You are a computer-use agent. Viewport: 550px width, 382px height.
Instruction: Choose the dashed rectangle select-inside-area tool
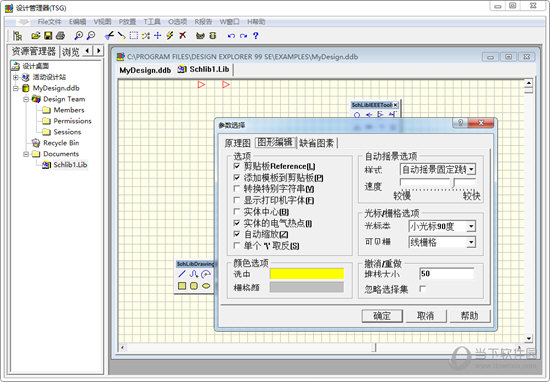pos(134,35)
